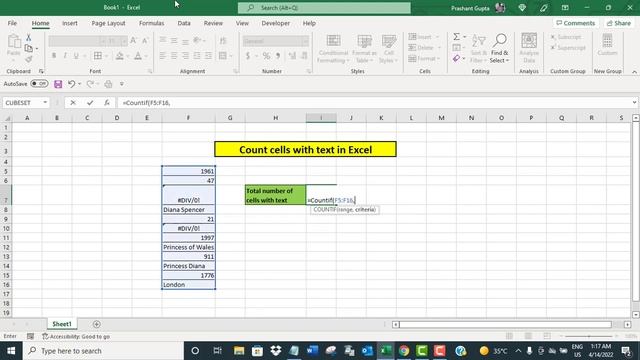Toggle Italic formatting
Image resolution: width=640 pixels, height=360 pixels.
pos(65,56)
